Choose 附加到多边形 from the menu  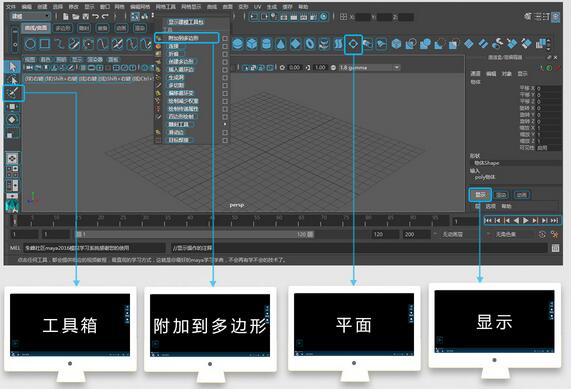[187, 38]
